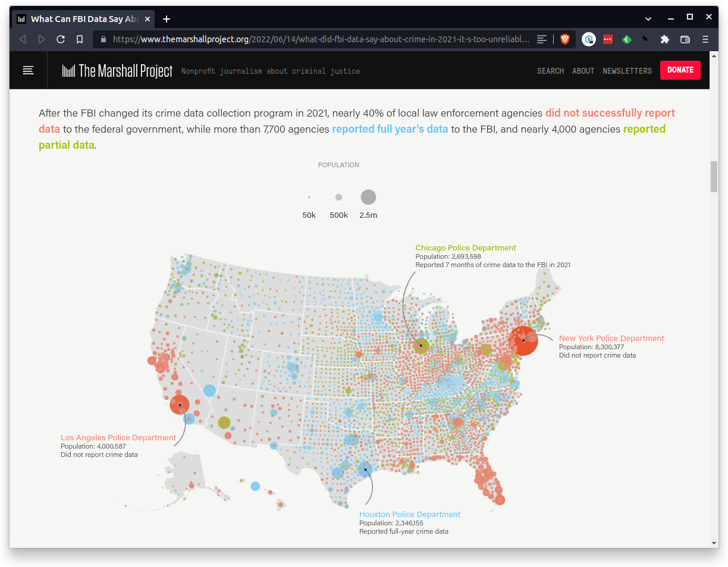This screenshot has width=728, height=567.
Task: Open the SEARCH link in header
Action: coord(550,71)
